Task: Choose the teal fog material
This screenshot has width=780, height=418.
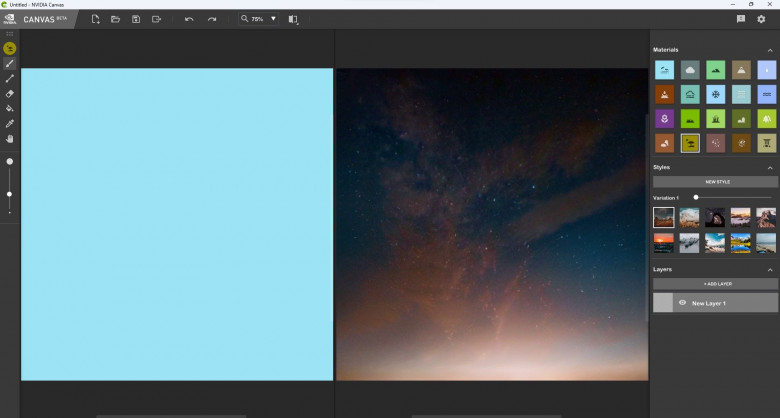Action: click(x=690, y=95)
